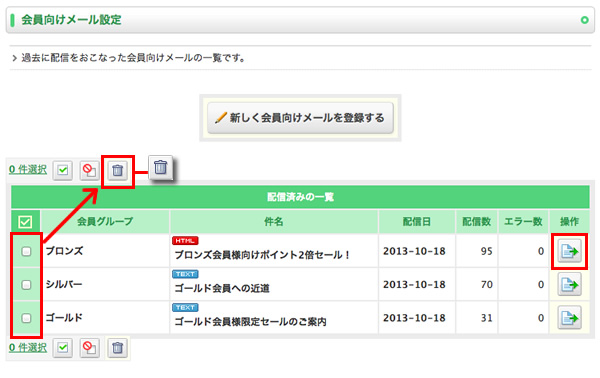
Task: Click the green circle icon in header bar
Action: [x=584, y=20]
